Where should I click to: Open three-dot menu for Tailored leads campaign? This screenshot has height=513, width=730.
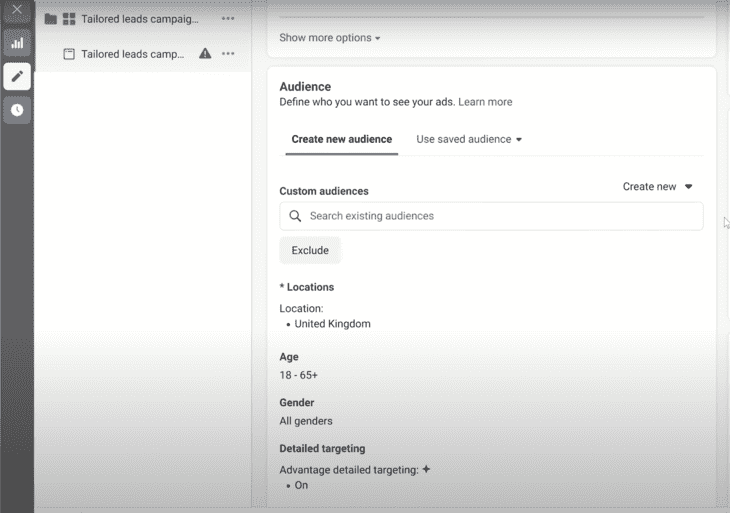tap(228, 19)
